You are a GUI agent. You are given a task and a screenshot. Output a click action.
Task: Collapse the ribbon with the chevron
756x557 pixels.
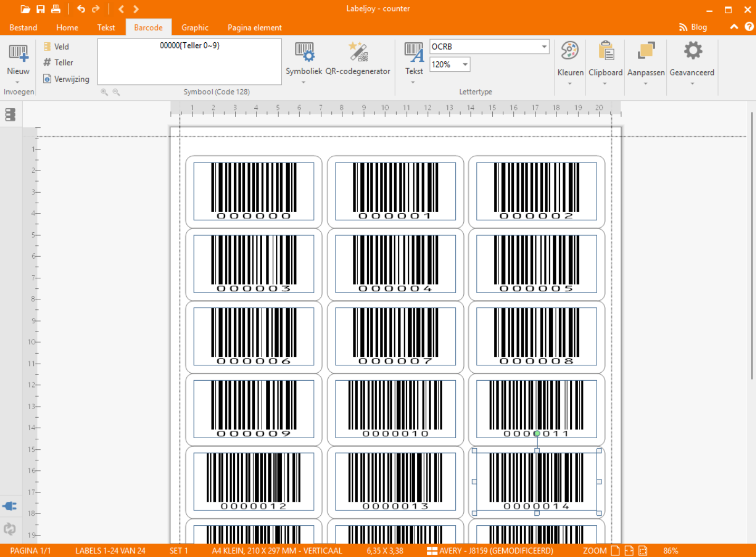point(734,27)
